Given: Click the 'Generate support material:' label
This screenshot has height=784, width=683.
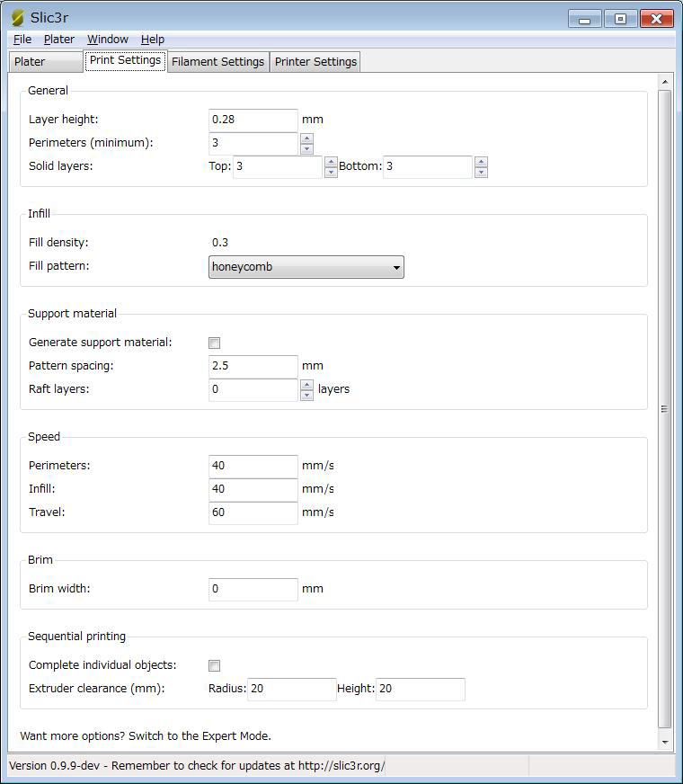Looking at the screenshot, I should click(100, 343).
